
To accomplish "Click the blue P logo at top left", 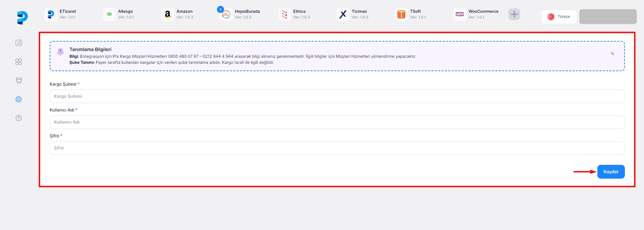I will click(x=22, y=17).
